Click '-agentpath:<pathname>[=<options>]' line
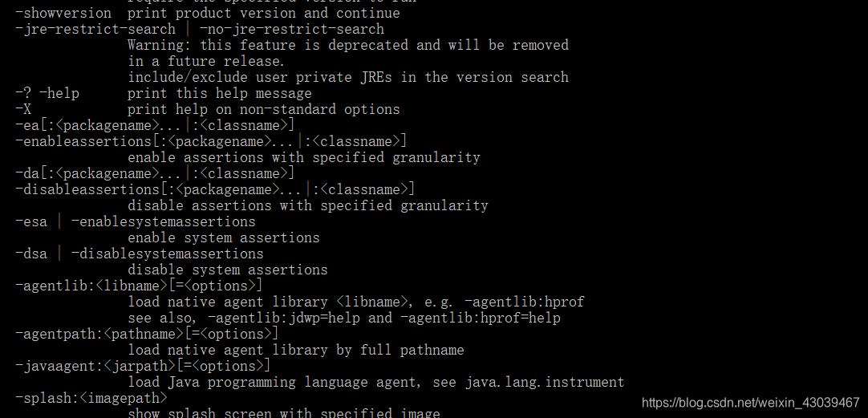Image resolution: width=868 pixels, height=418 pixels. [x=147, y=334]
